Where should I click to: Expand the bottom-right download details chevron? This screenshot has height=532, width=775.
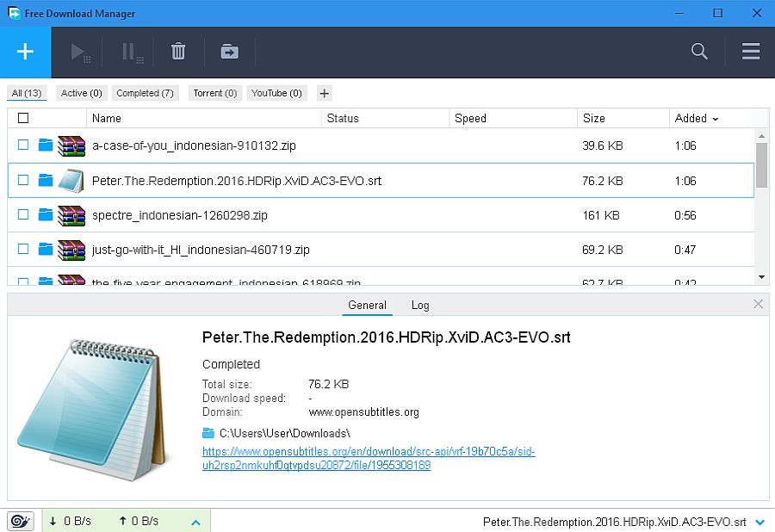[759, 522]
